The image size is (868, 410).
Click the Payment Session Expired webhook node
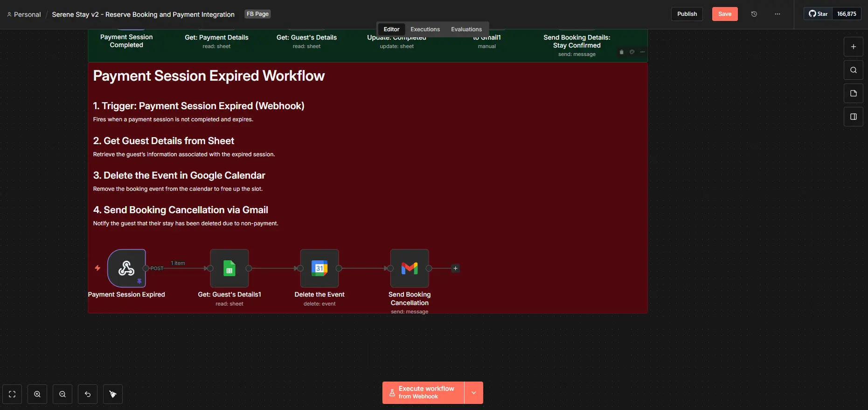[x=126, y=268]
